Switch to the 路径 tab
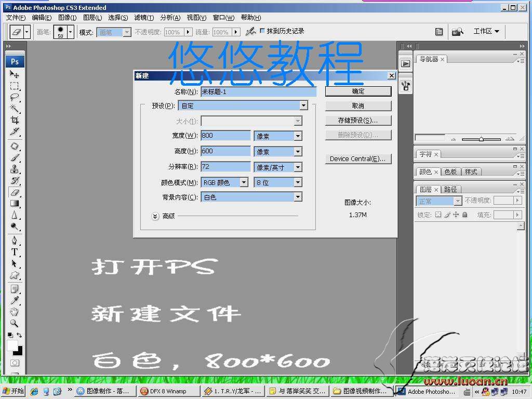Image resolution: width=532 pixels, height=399 pixels. pos(450,189)
